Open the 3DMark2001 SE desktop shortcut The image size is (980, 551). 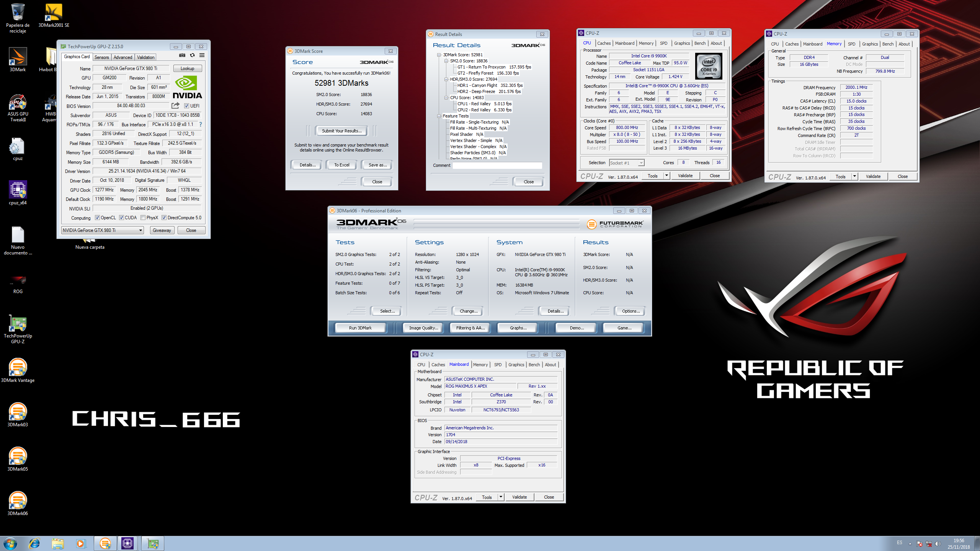[x=54, y=16]
